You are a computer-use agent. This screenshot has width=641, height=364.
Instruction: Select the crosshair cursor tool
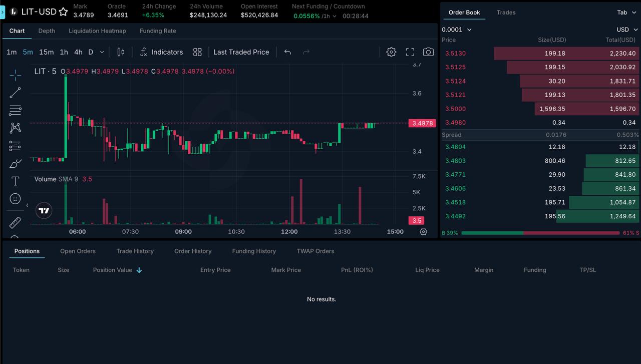[x=15, y=75]
